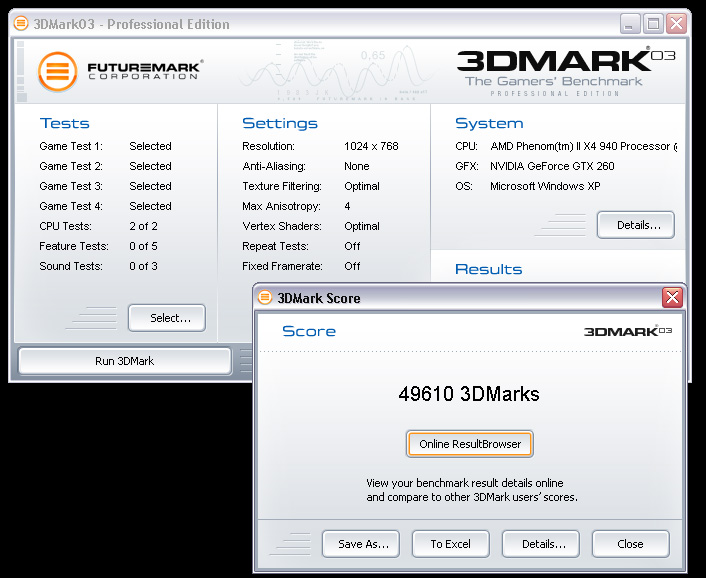Close the 3DMark03 main window
The height and width of the screenshot is (578, 706).
click(x=676, y=23)
